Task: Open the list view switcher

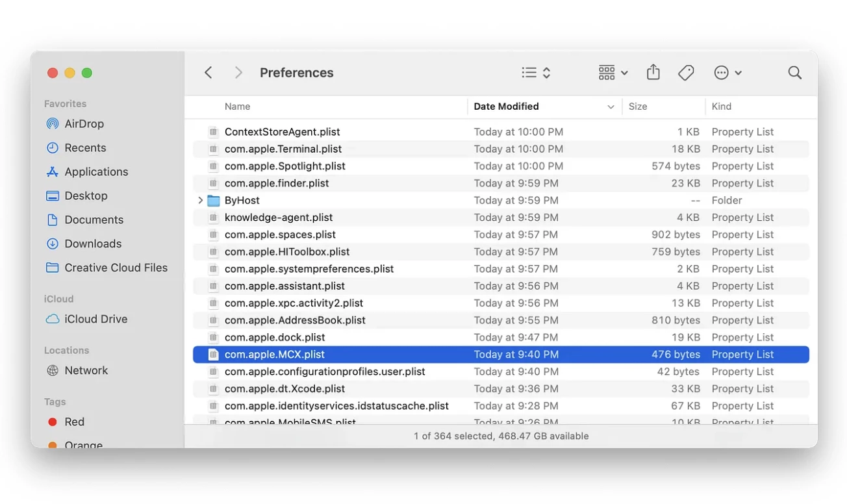Action: pyautogui.click(x=537, y=73)
